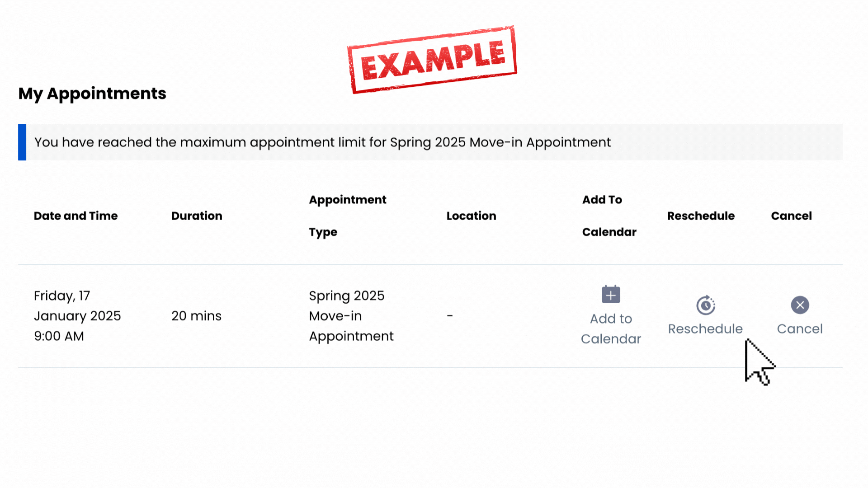The height and width of the screenshot is (488, 868).
Task: Click the My Appointments heading
Action: coord(92,94)
